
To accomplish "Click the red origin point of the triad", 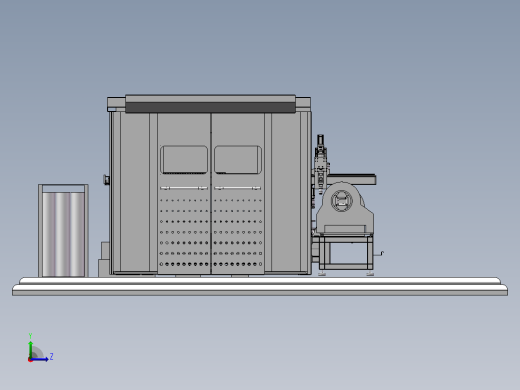I will 30,360.
